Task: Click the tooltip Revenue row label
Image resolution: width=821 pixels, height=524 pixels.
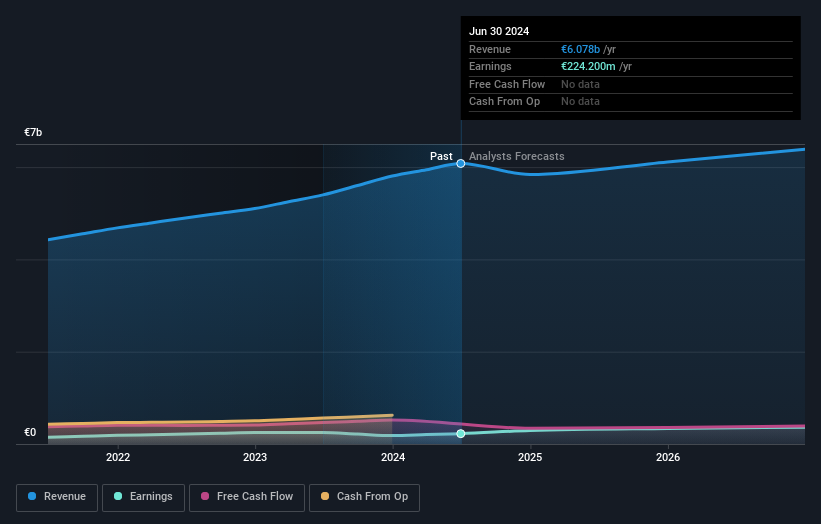Action: [490, 49]
